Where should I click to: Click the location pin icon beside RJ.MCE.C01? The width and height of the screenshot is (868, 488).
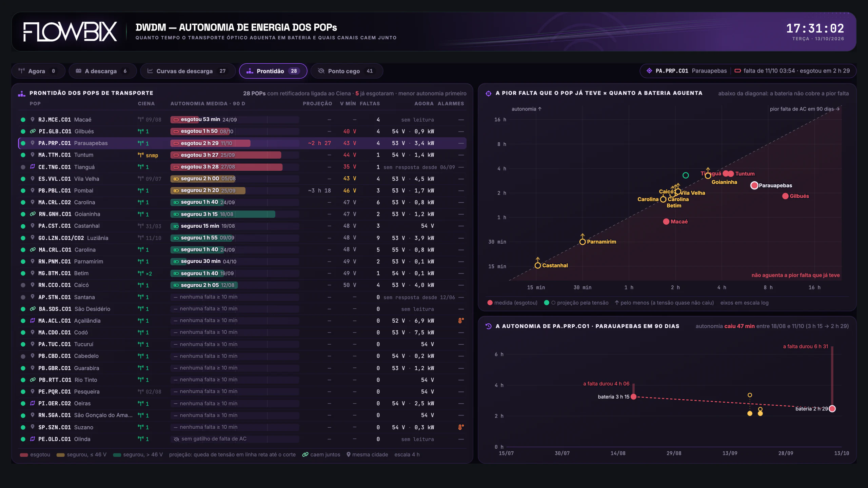point(33,119)
